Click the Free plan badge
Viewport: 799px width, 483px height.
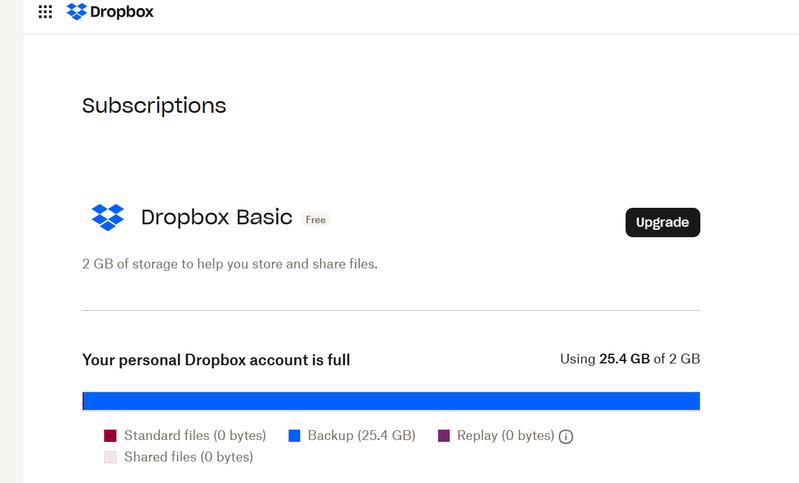click(x=316, y=219)
